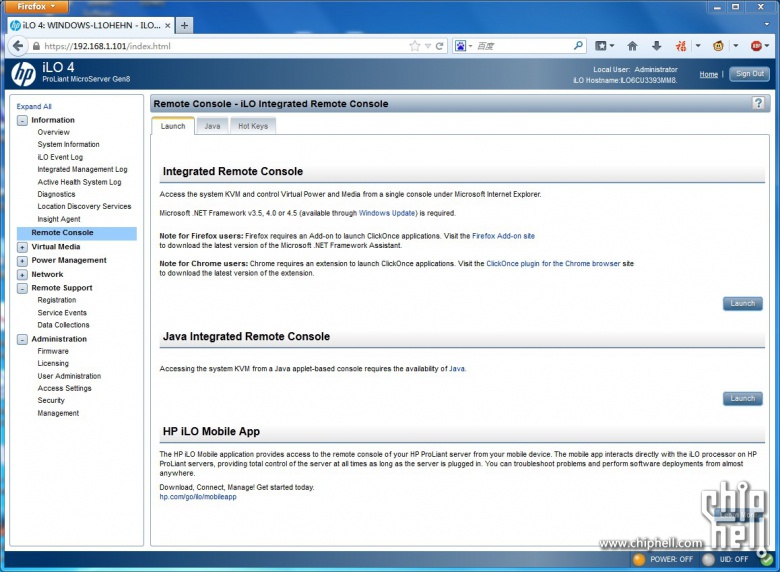Close the iLO 4 browser tab

pos(167,25)
